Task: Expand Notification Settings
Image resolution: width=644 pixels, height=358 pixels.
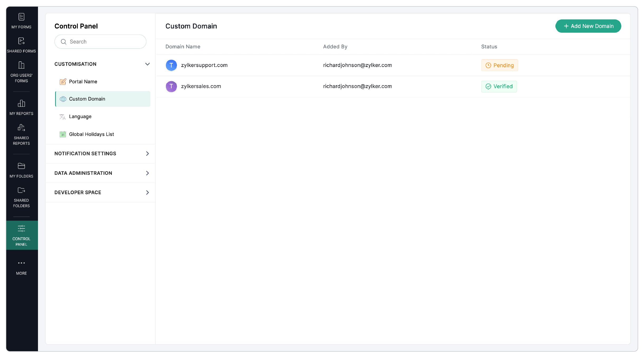Action: point(147,153)
